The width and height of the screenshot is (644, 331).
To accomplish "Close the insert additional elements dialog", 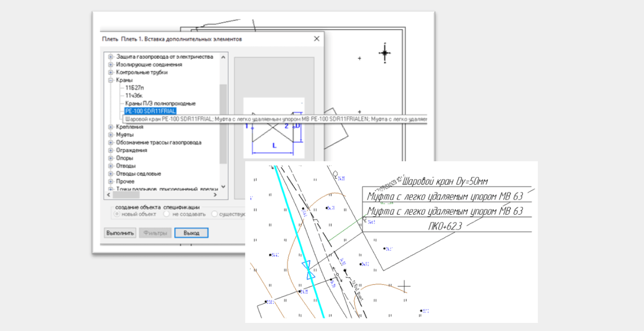I will (316, 39).
